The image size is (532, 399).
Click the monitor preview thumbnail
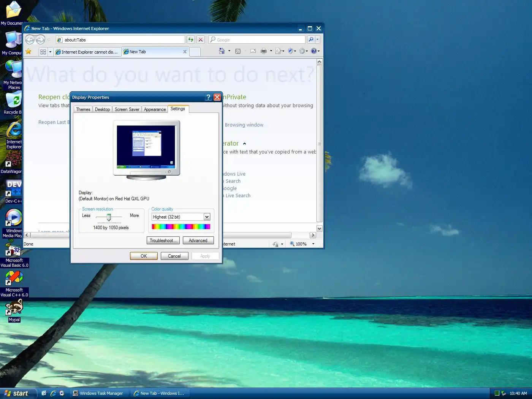pyautogui.click(x=147, y=150)
